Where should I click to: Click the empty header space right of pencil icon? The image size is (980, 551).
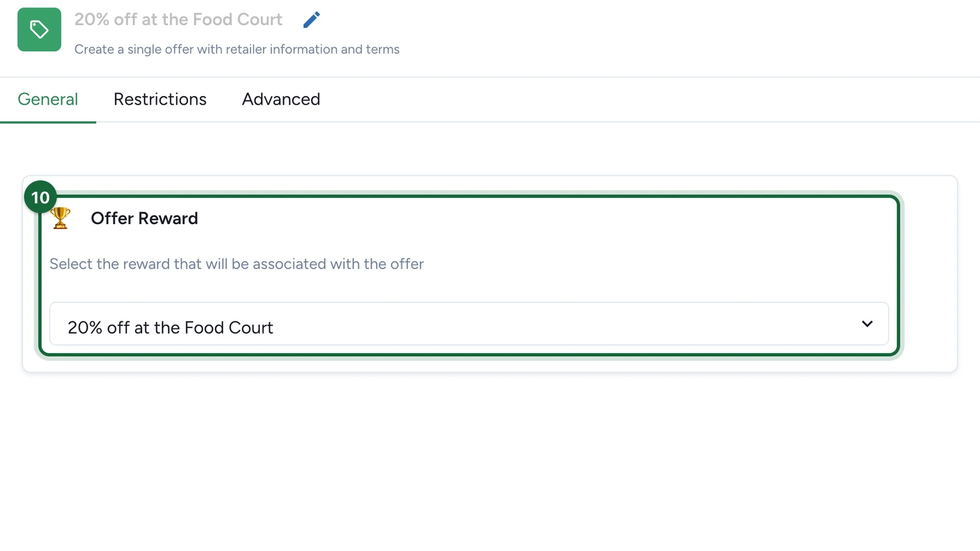point(649,29)
